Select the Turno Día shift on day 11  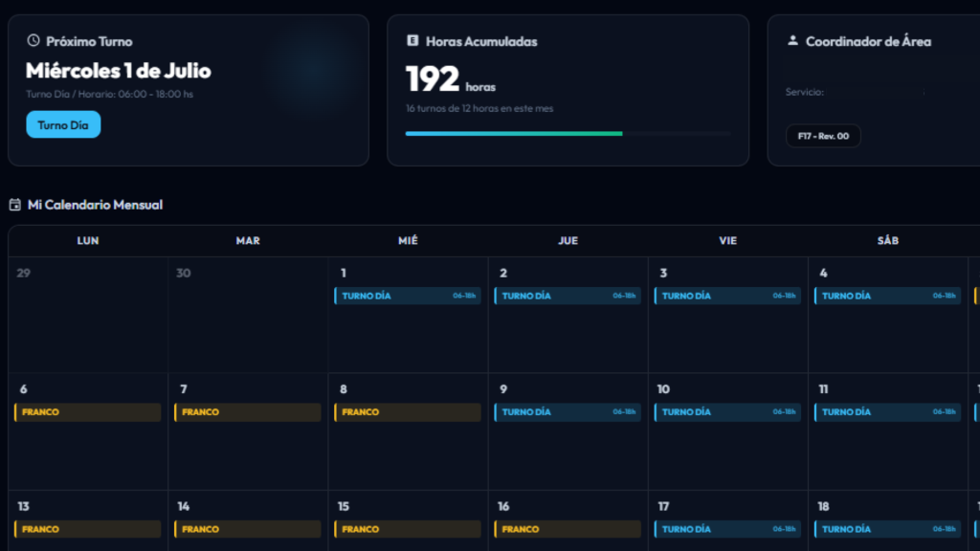(887, 412)
